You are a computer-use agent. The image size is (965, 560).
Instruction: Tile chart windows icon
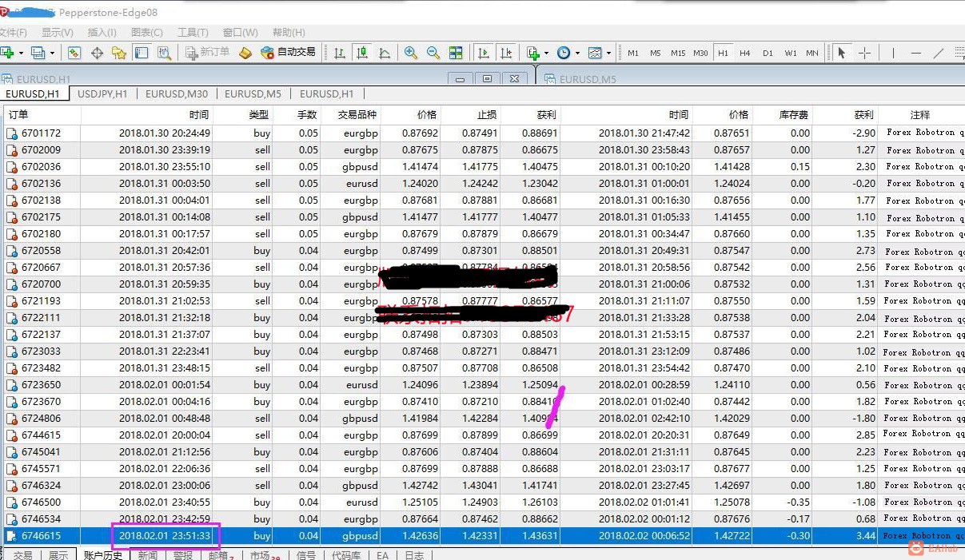[x=456, y=53]
